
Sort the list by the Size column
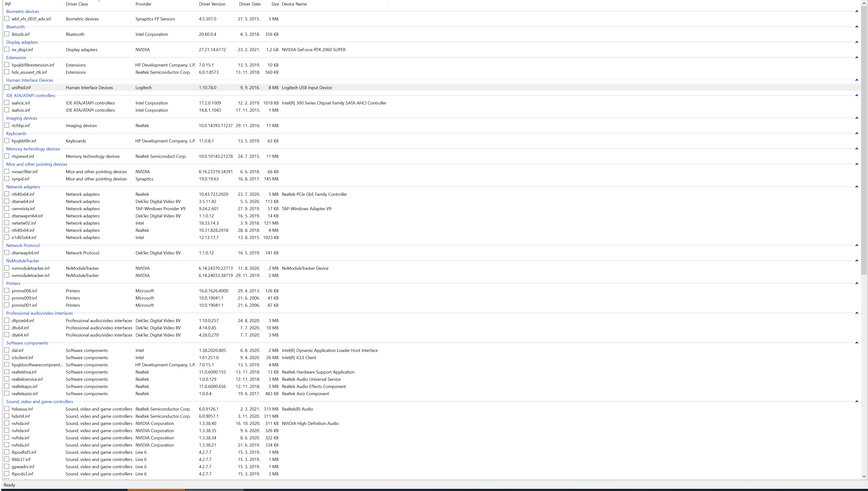pos(275,4)
